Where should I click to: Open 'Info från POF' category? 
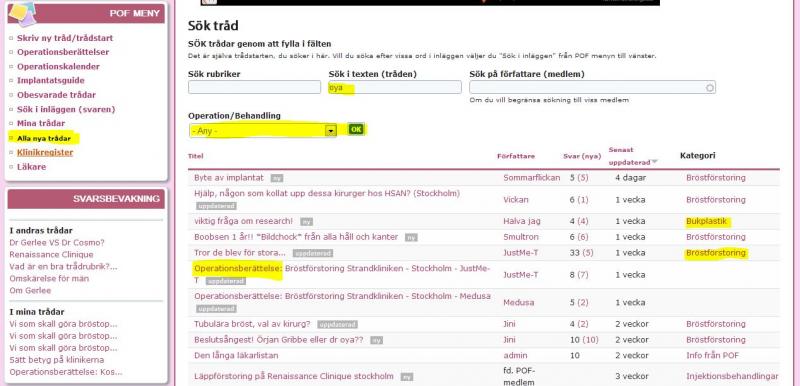point(712,355)
